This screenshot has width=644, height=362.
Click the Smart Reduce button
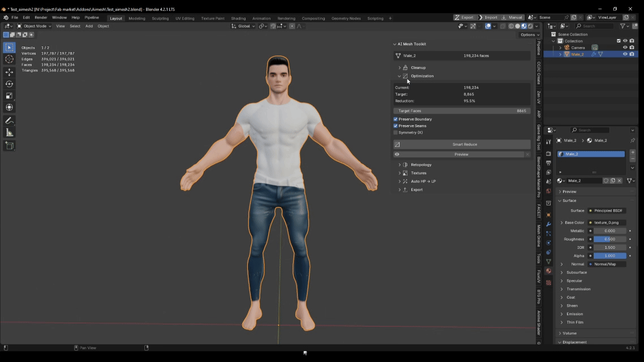[x=462, y=144]
